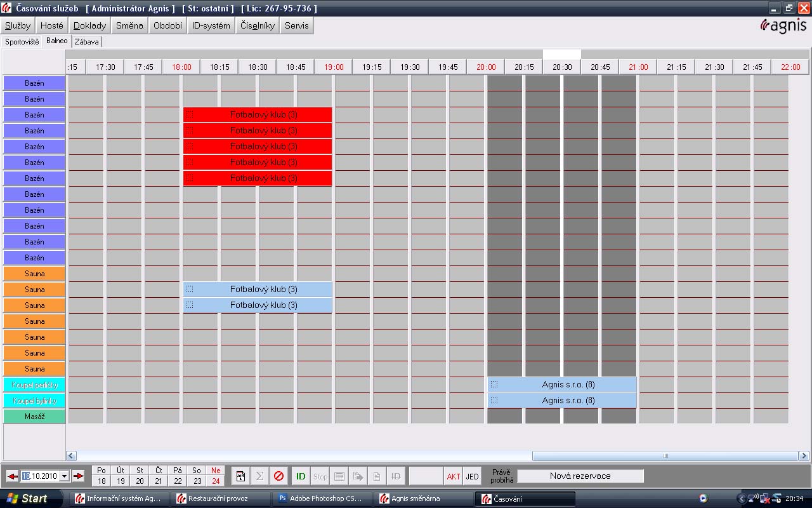Click the document report toolbar icon
This screenshot has width=812, height=508.
click(x=240, y=476)
